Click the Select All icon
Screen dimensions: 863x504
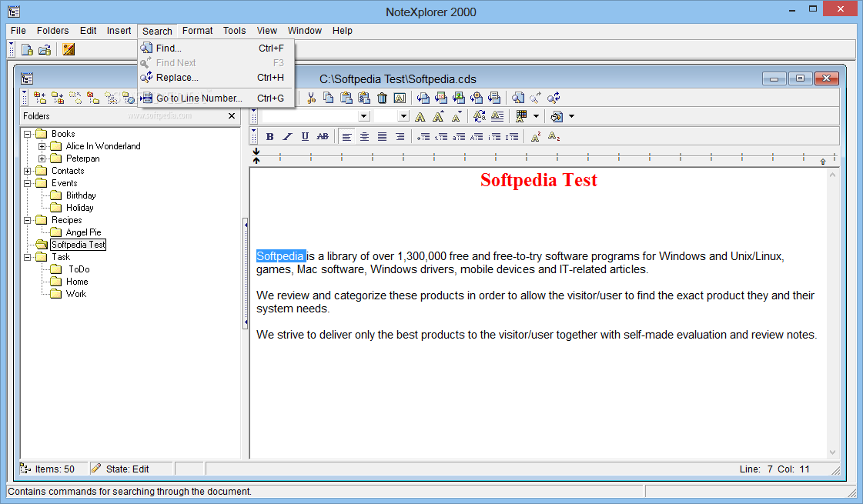[x=400, y=98]
